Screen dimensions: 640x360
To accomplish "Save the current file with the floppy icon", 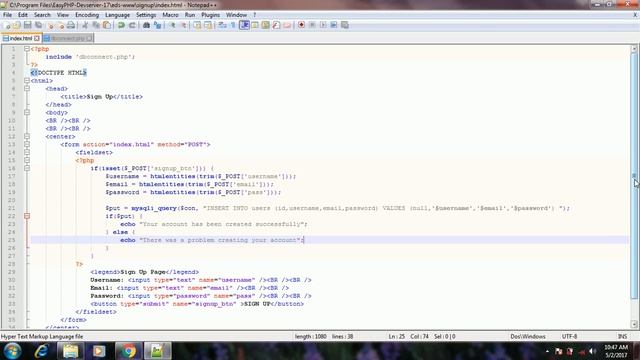I will [x=27, y=25].
